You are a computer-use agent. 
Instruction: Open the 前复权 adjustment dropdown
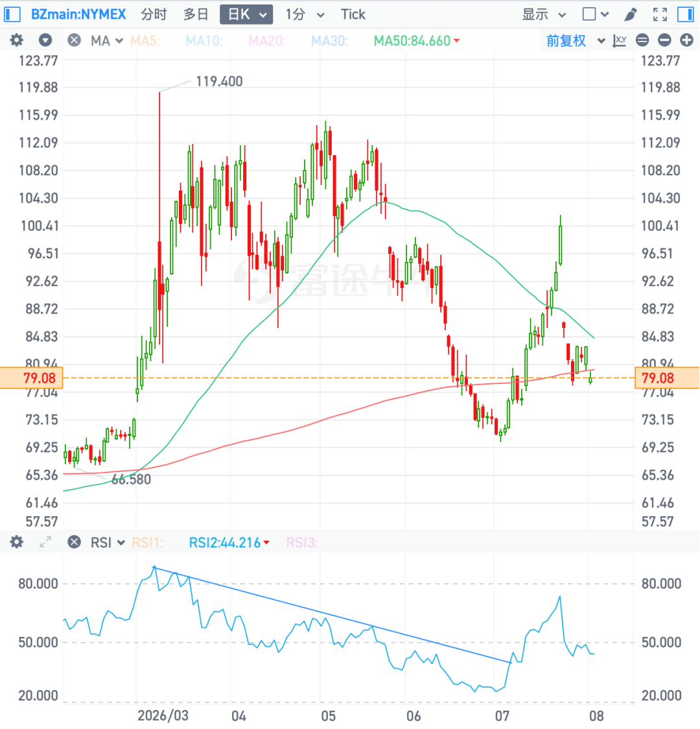point(576,41)
